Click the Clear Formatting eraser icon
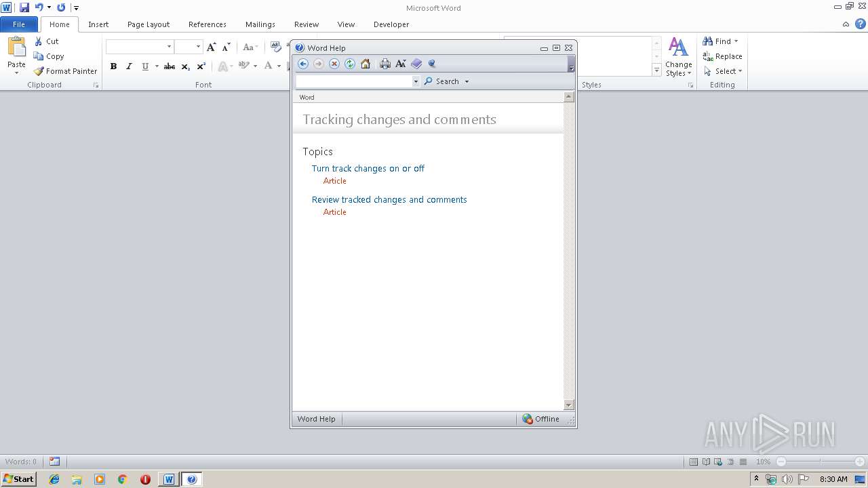Image resolution: width=868 pixels, height=488 pixels. point(275,47)
